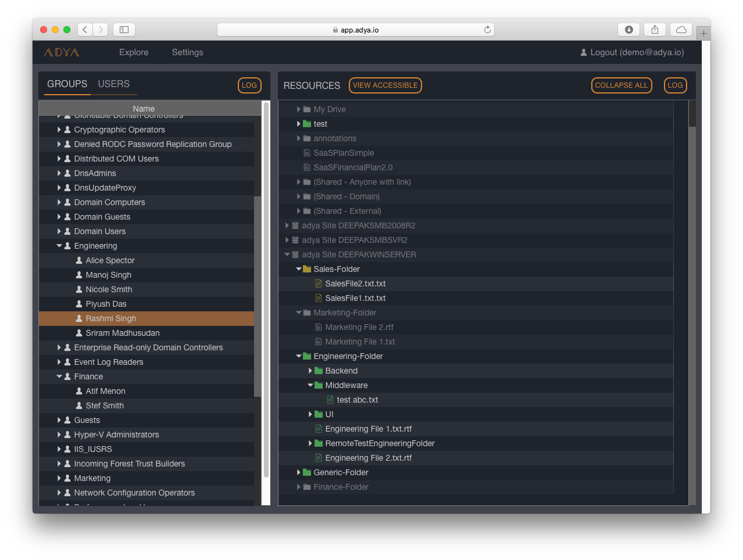Viewport: 743px width, 560px height.
Task: Collapse the Finance group
Action: point(59,376)
